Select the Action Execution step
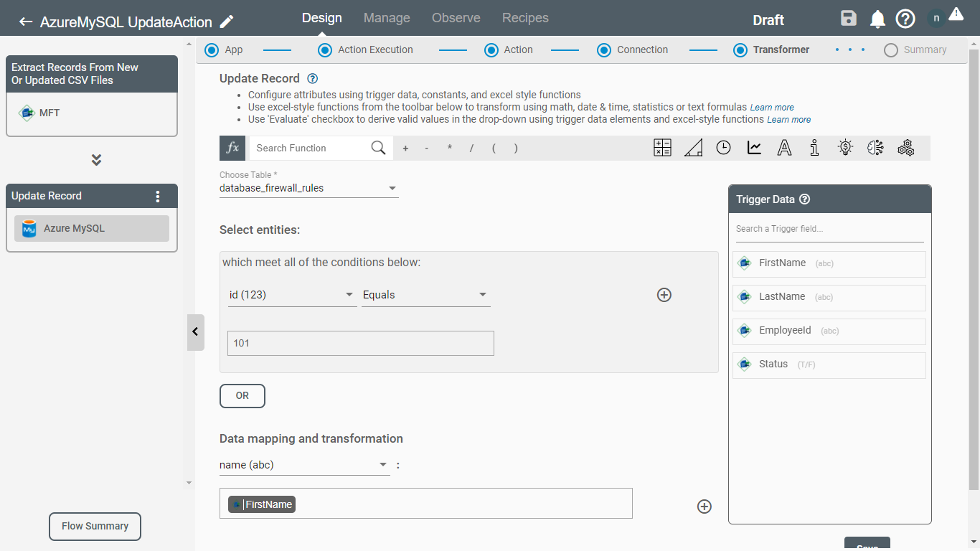Image resolution: width=980 pixels, height=551 pixels. 366,50
